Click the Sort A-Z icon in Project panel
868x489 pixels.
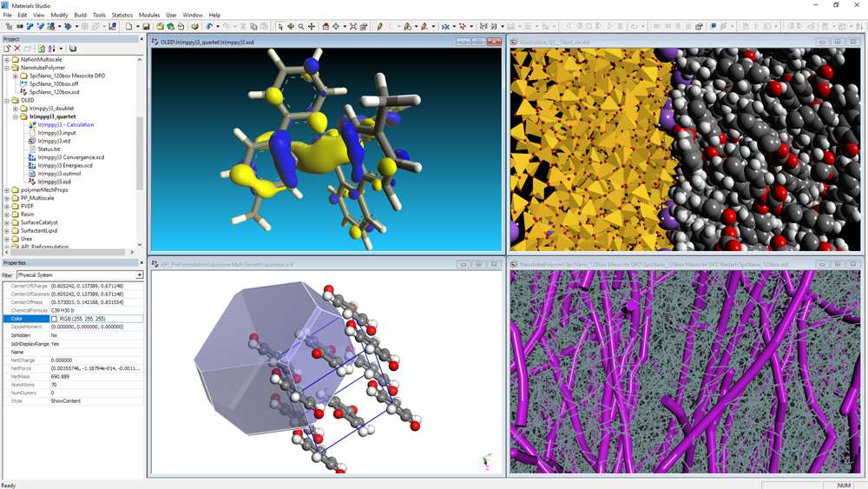52,49
